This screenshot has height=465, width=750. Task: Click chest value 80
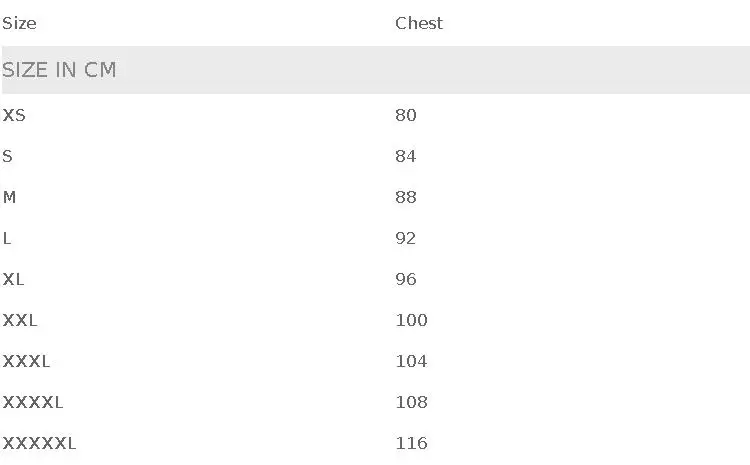(405, 115)
